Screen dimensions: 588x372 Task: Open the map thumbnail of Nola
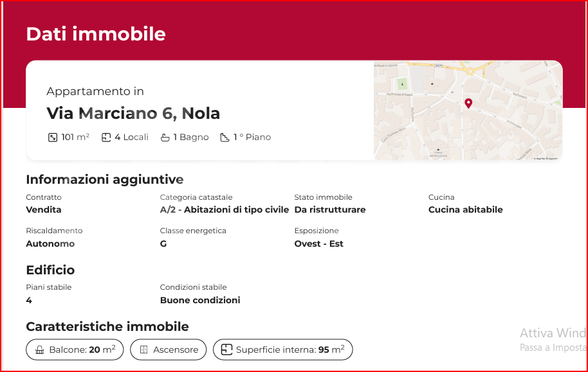click(x=468, y=109)
